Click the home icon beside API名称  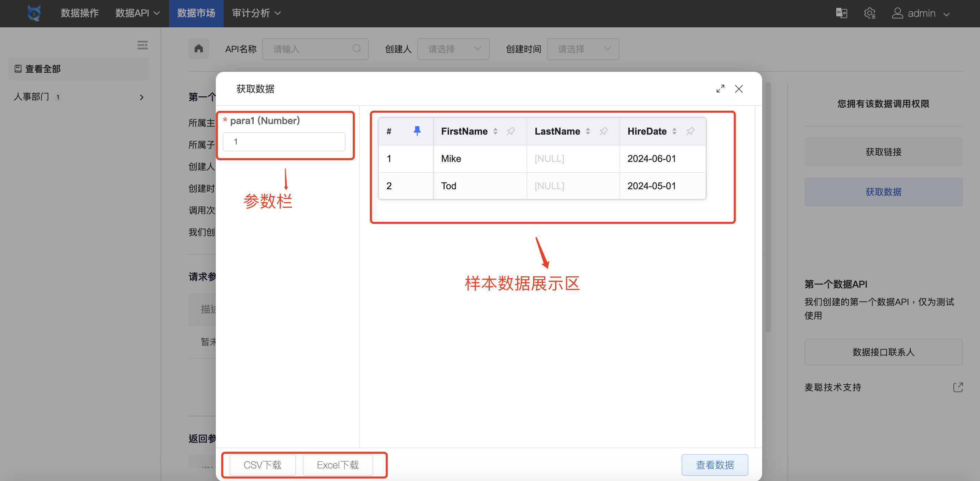198,49
